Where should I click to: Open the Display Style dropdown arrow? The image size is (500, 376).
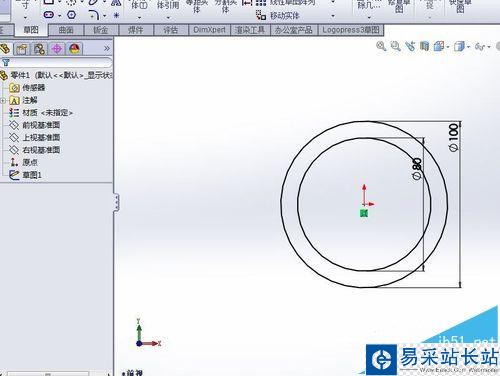pos(468,47)
